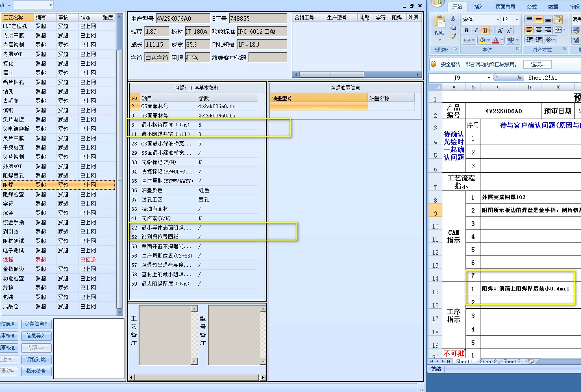Click the 内部ECN button
581x392 pixels.
coord(36,347)
